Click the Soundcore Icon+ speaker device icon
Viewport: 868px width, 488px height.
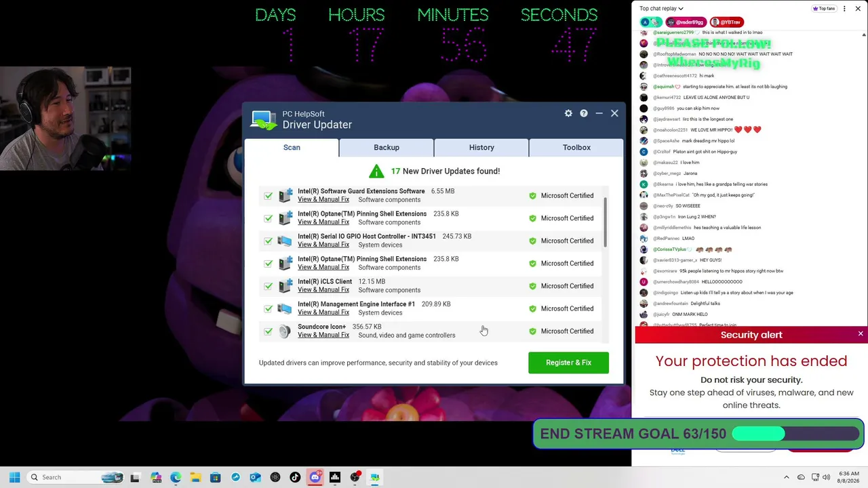[285, 331]
